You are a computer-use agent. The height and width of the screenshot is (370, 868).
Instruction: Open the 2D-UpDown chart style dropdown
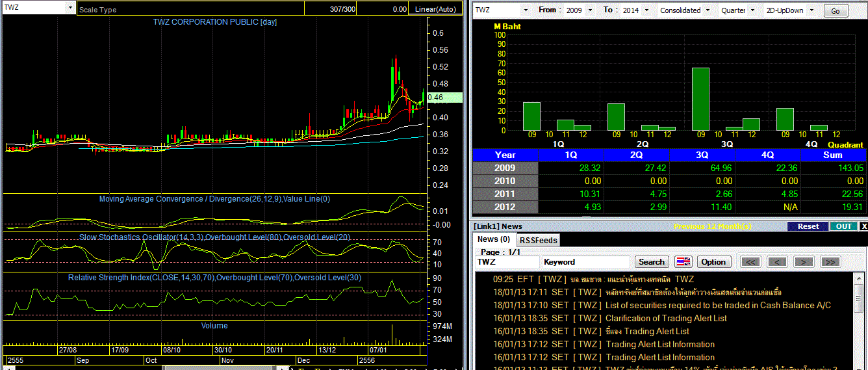810,10
